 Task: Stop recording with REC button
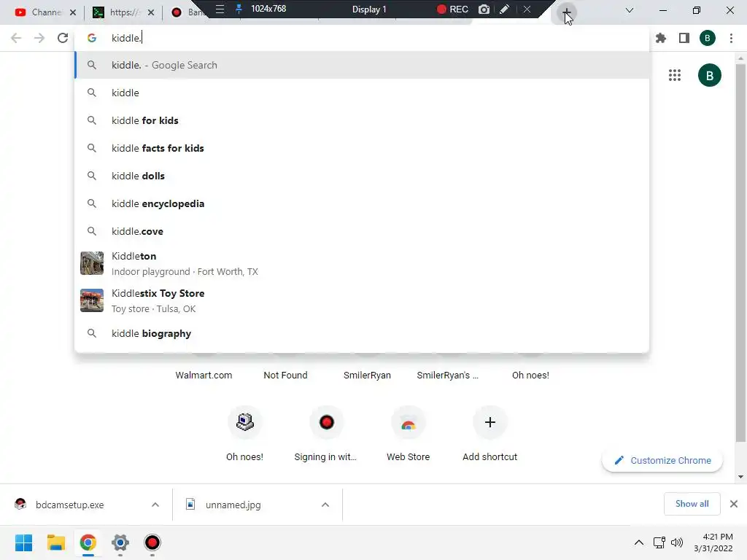point(452,9)
